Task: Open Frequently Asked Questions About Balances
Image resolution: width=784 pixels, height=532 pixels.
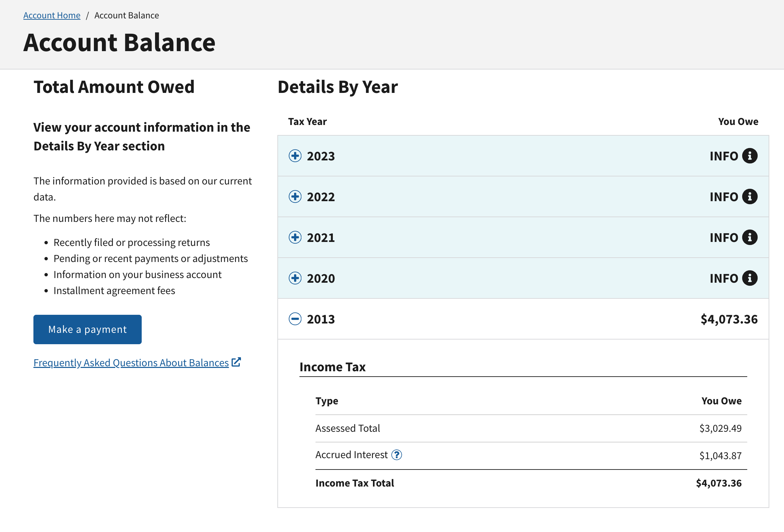Action: [x=131, y=363]
